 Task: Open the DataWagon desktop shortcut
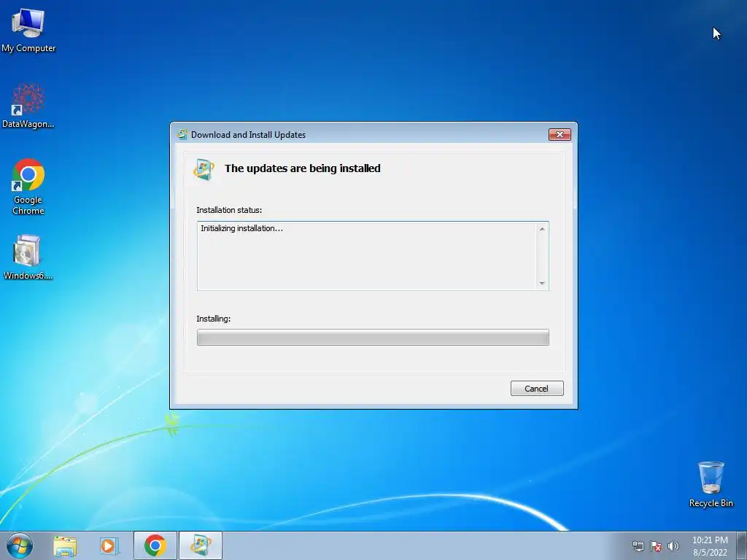28,106
